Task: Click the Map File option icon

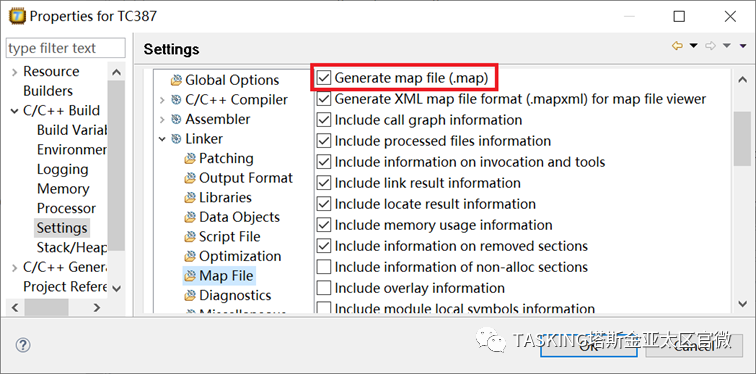Action: 190,276
